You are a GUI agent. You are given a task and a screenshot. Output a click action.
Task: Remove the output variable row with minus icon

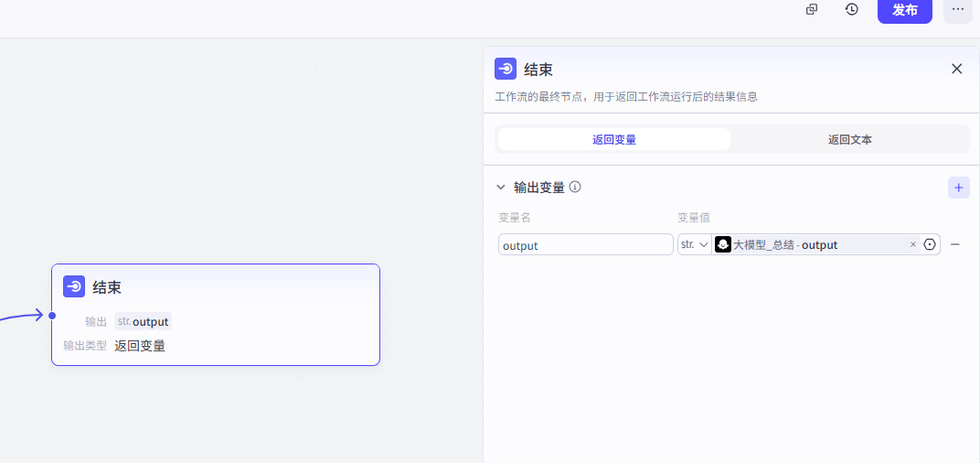[954, 245]
